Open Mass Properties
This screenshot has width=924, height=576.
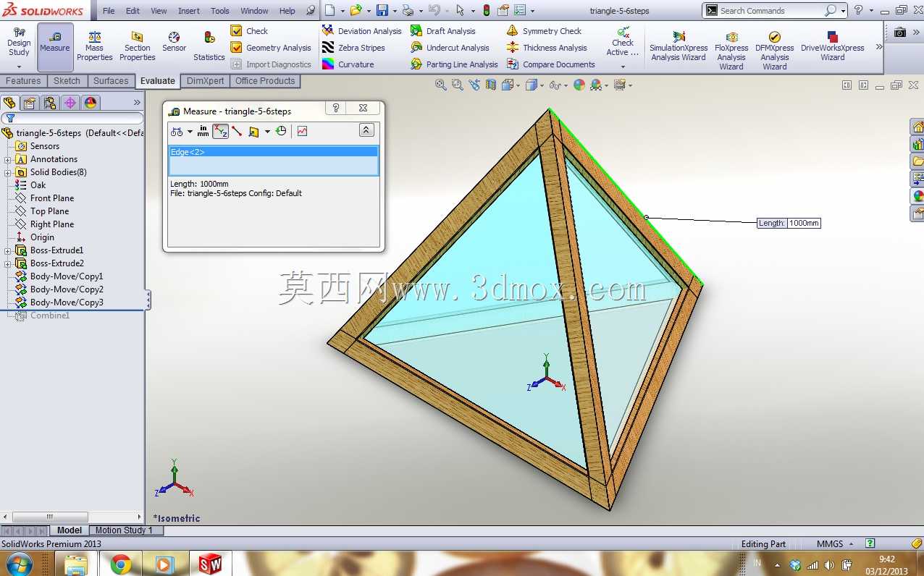(x=94, y=47)
